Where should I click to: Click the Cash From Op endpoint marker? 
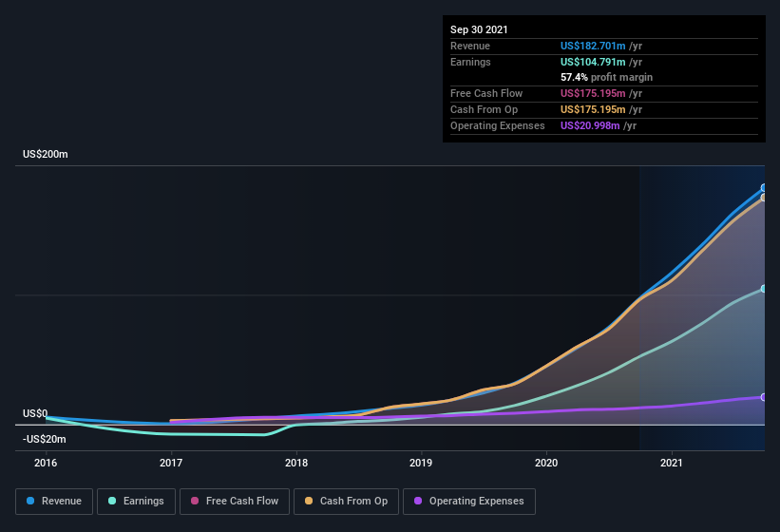764,198
